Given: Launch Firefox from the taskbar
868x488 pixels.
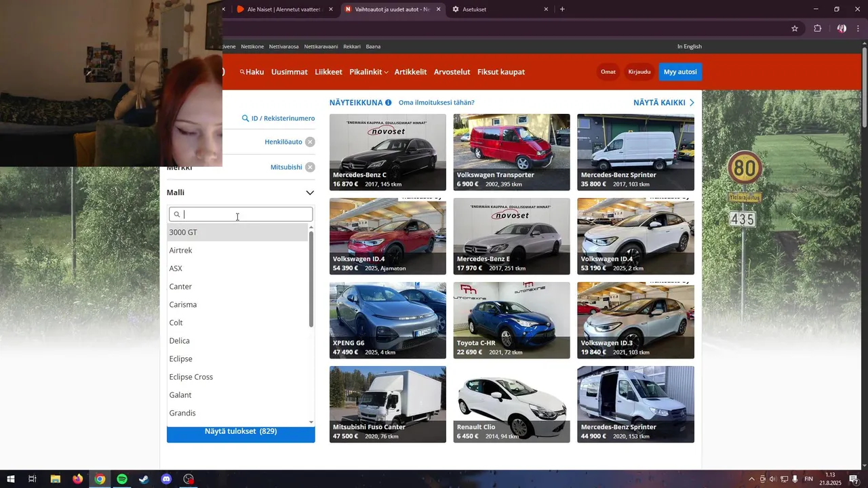Looking at the screenshot, I should click(77, 479).
